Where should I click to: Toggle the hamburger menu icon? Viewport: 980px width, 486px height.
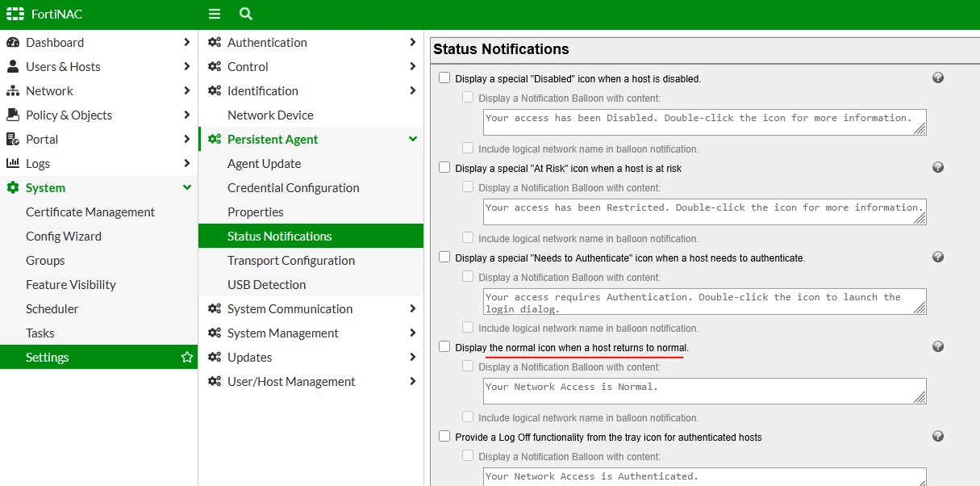215,15
